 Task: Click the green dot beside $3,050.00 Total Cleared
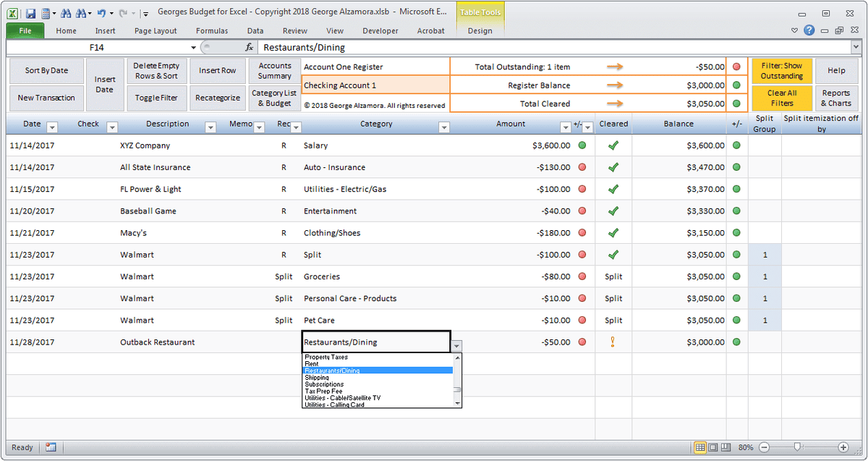click(x=737, y=103)
